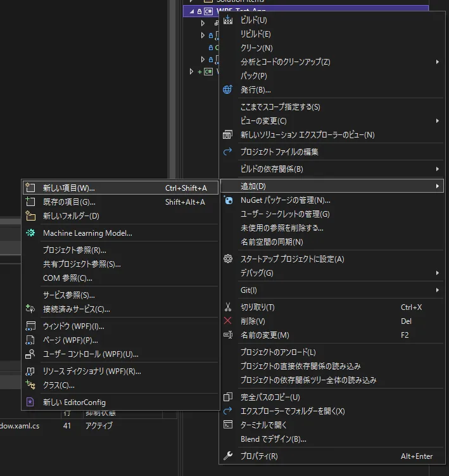This screenshot has height=476, width=449.
Task: Click the globe icon next to 発行(B)...
Action: [227, 89]
